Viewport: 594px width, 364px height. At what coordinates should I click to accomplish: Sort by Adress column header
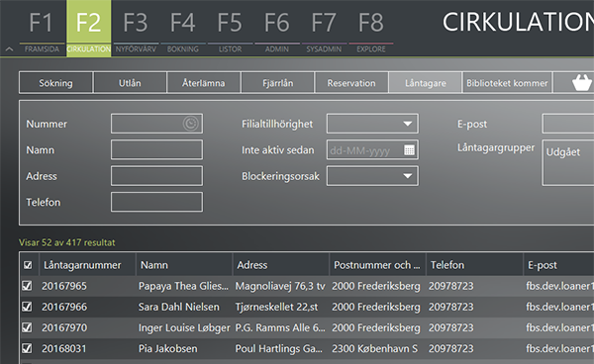(281, 265)
